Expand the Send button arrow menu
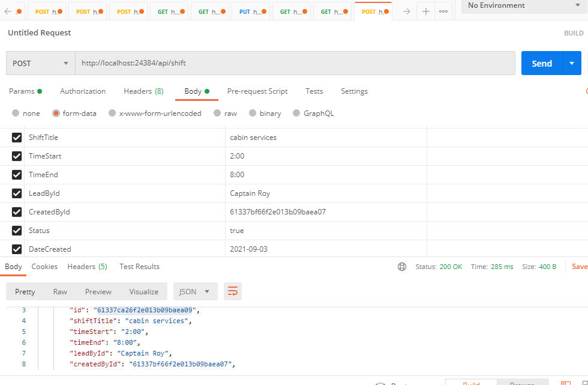Screen dimensions: 588x385 point(572,64)
